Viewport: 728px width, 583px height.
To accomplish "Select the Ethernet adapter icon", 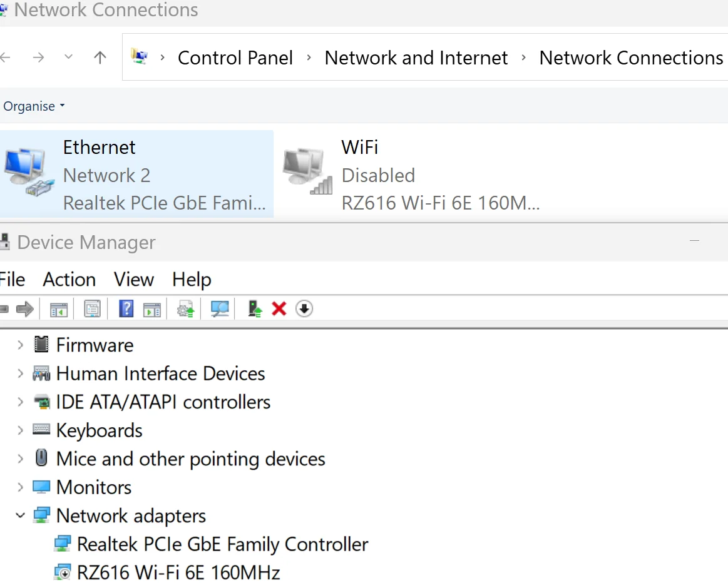I will (x=29, y=171).
